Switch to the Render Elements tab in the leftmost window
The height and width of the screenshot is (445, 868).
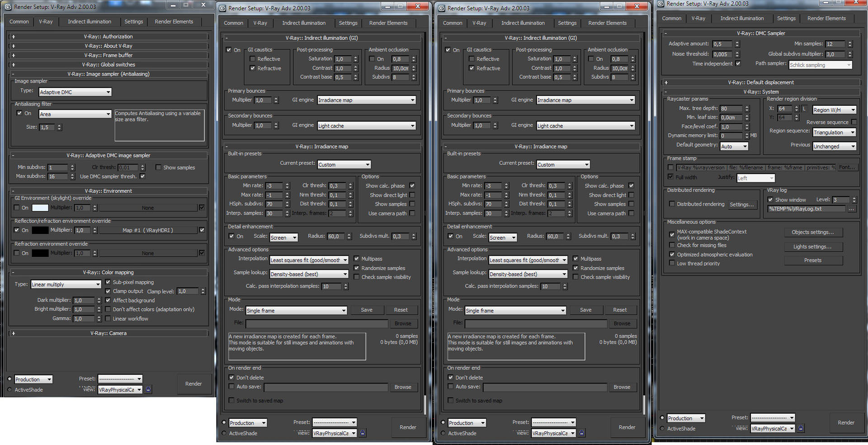174,22
